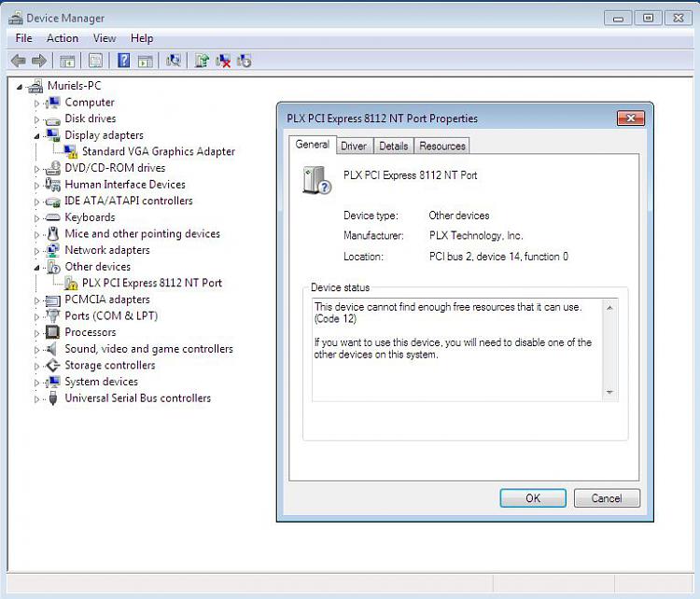Open the View menu
Image resolution: width=700 pixels, height=599 pixels.
point(105,38)
